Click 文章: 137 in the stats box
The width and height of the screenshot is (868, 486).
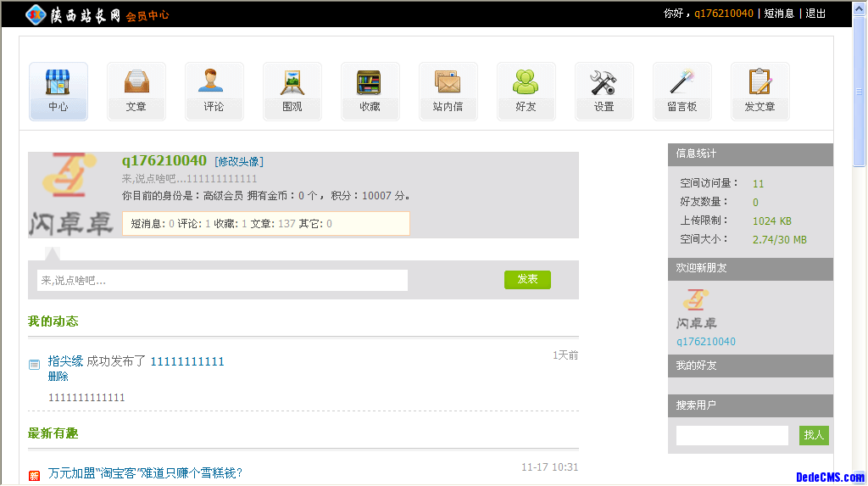pos(273,224)
